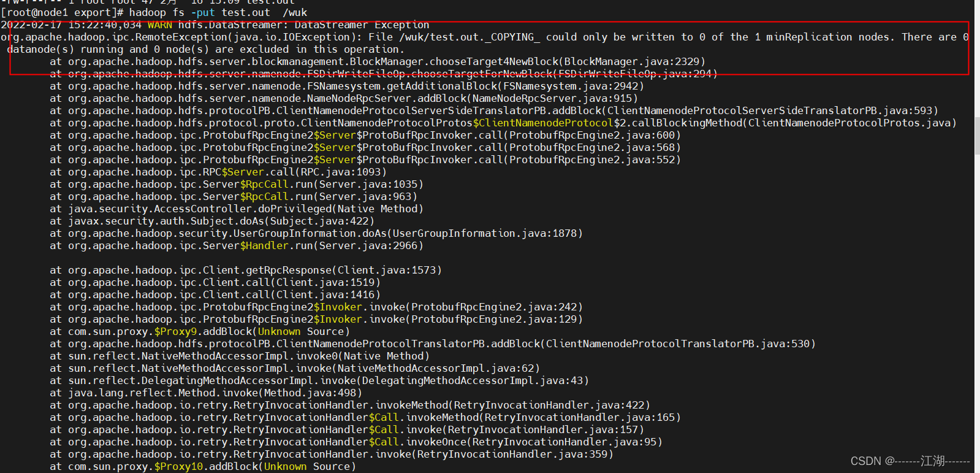Click the FSNamesystem.getAdditionalBlock stack line

347,86
